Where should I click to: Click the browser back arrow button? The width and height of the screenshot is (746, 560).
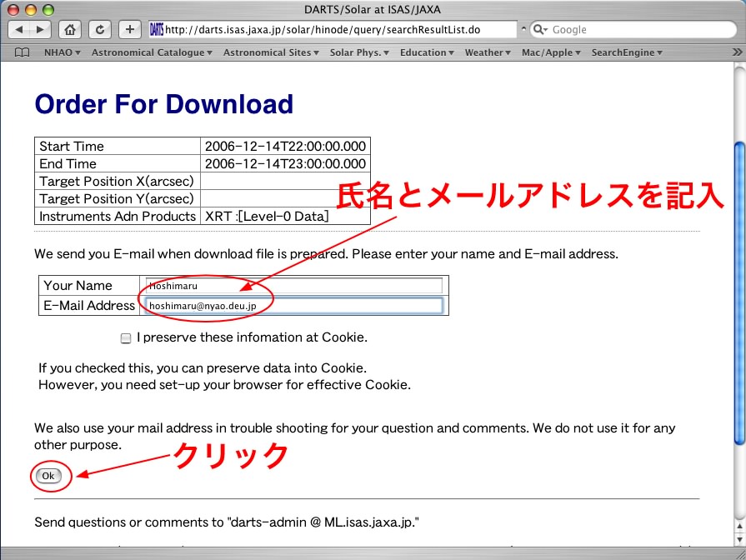(x=18, y=30)
